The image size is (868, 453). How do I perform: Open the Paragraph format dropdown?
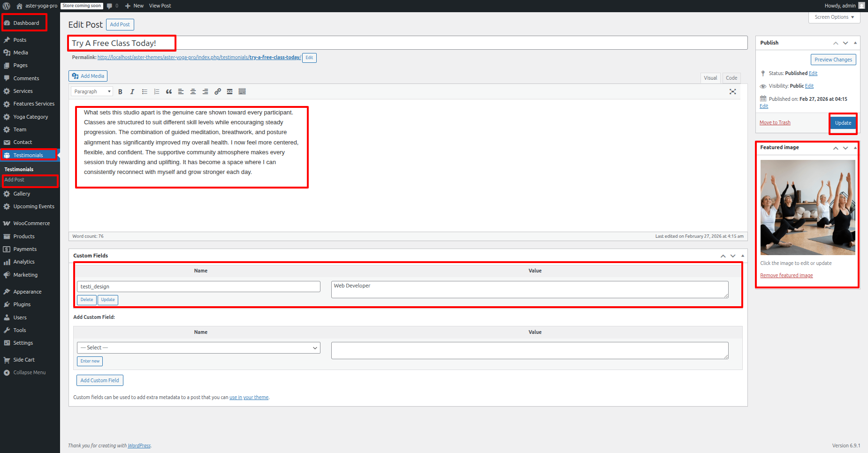(92, 92)
